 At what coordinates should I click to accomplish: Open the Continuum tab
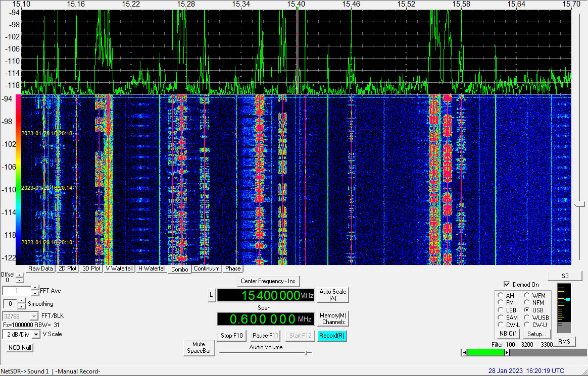pos(207,268)
